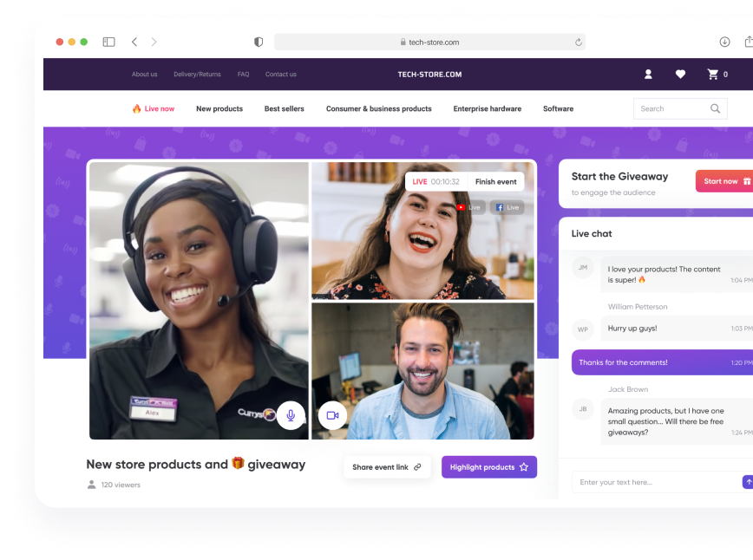This screenshot has height=560, width=753.
Task: Toggle the browser sidebar icon
Action: pos(109,42)
